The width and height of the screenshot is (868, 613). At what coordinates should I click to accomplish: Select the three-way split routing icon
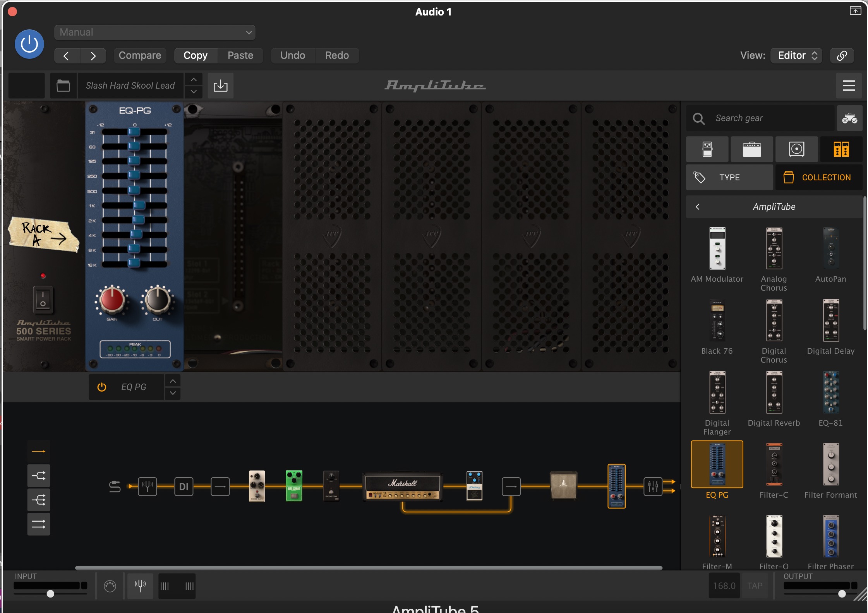coord(39,500)
